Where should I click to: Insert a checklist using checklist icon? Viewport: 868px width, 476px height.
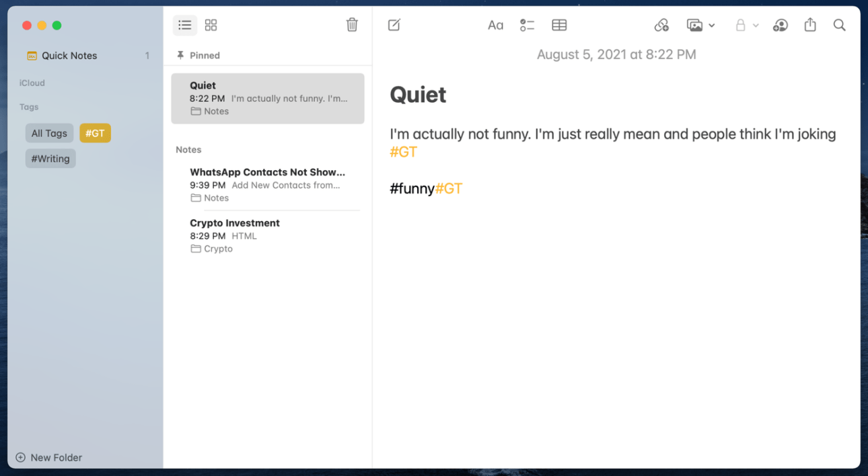click(x=527, y=26)
